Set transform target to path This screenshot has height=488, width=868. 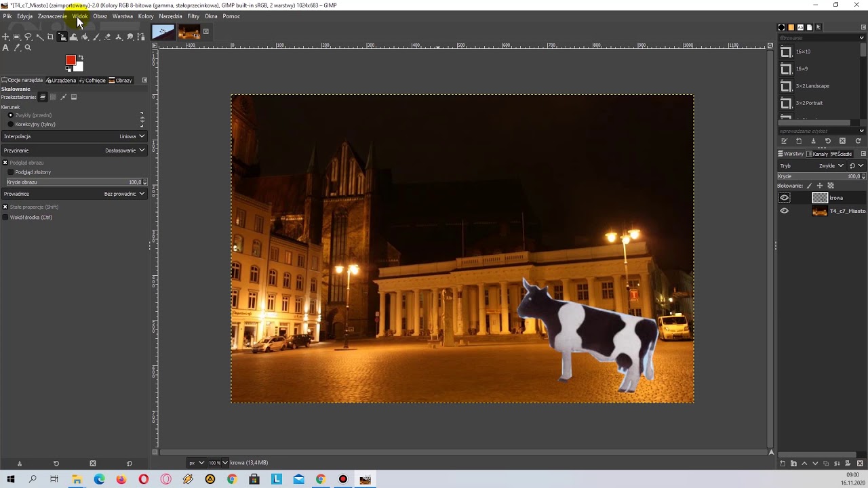point(64,97)
